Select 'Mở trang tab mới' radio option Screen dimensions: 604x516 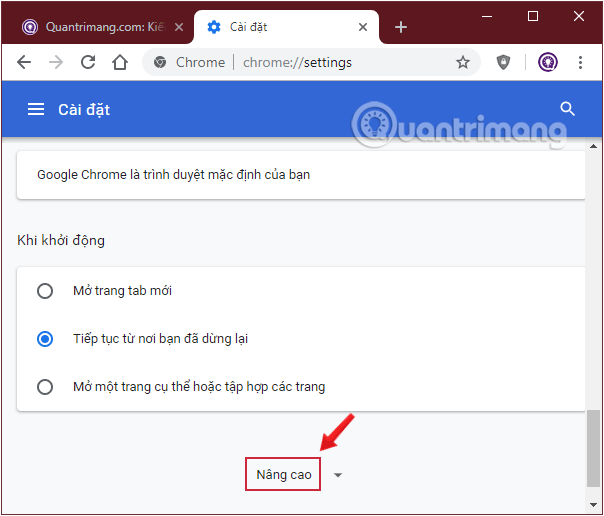tap(45, 291)
